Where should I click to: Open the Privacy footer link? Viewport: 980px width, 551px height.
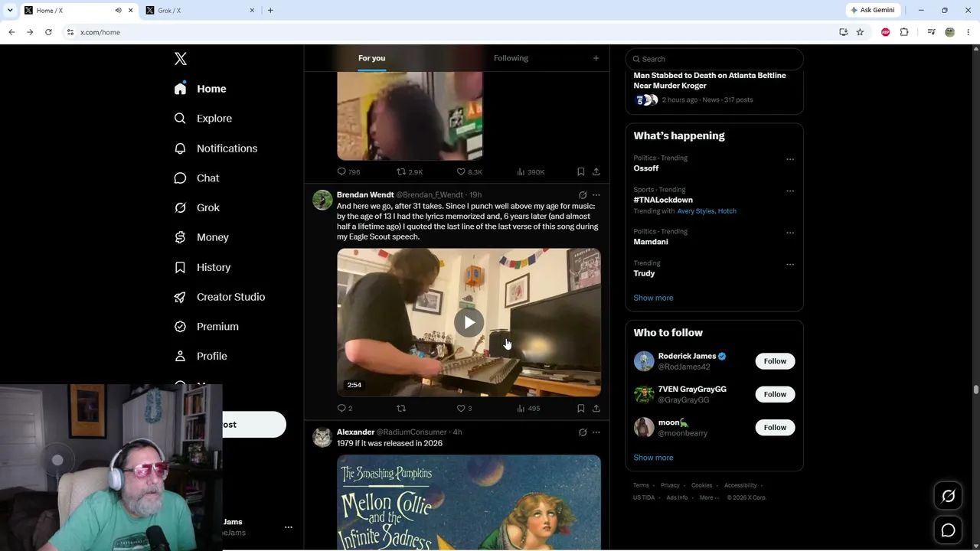(x=670, y=485)
